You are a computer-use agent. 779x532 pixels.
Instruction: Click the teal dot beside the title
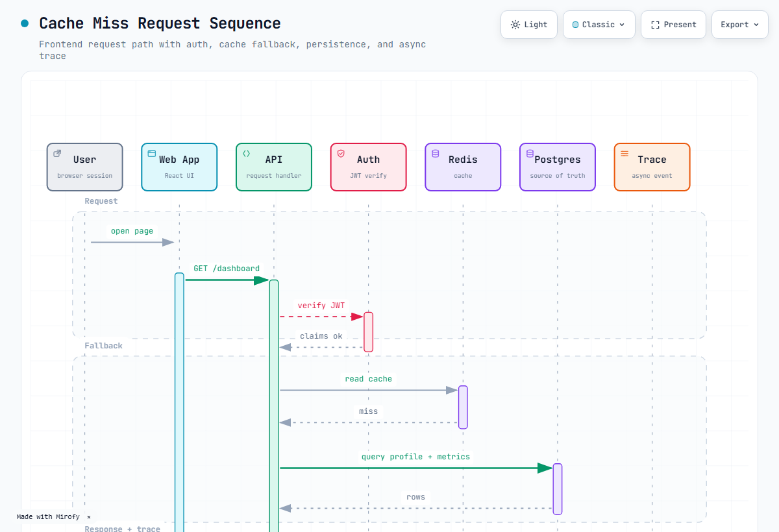point(25,23)
